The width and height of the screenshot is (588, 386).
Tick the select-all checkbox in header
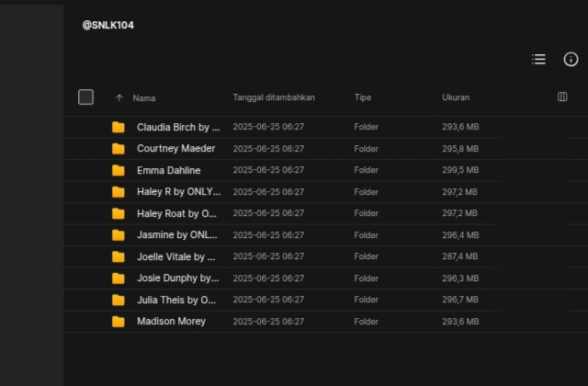point(85,97)
